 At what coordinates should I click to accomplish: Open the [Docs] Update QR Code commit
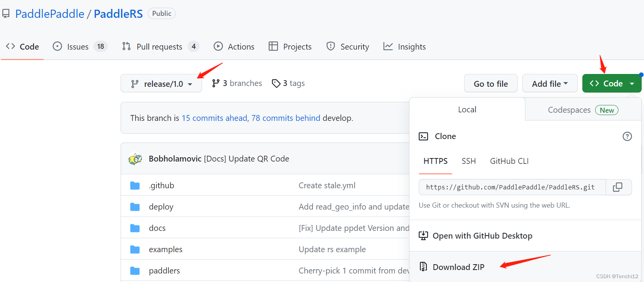247,159
